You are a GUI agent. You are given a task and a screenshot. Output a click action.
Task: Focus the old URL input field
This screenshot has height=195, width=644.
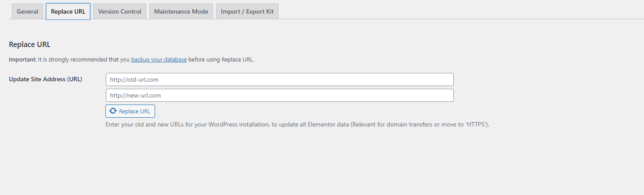[279, 79]
